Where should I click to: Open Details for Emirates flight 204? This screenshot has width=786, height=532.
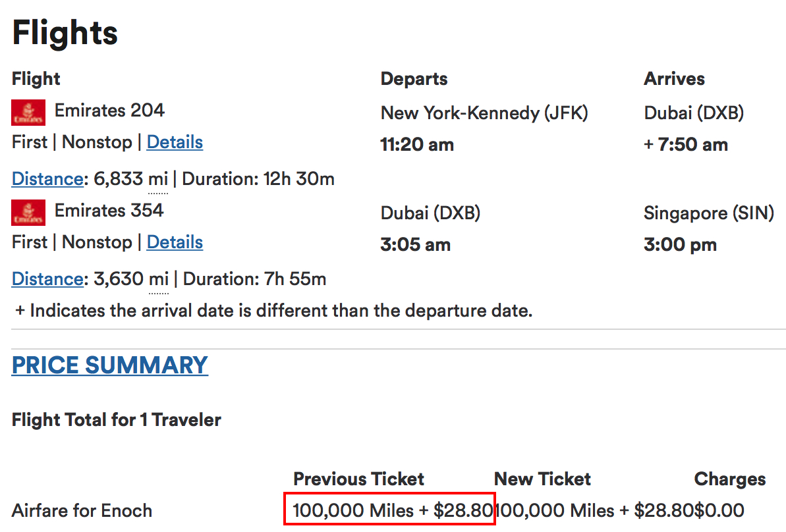(x=175, y=142)
